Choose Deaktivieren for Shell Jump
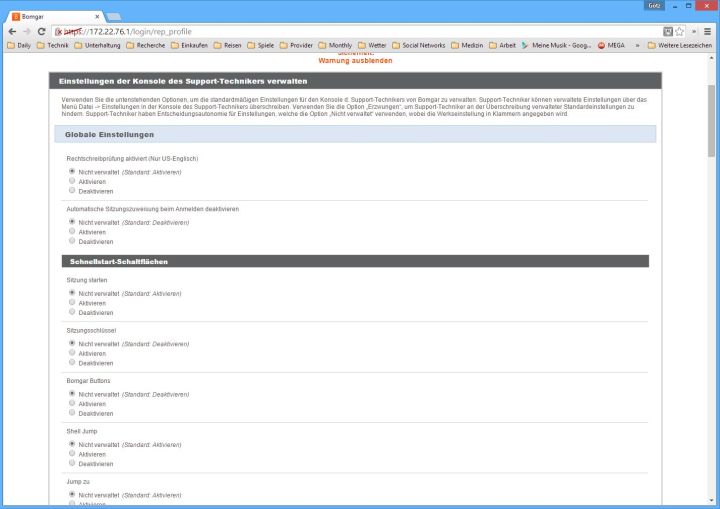The height and width of the screenshot is (509, 720). pos(72,463)
